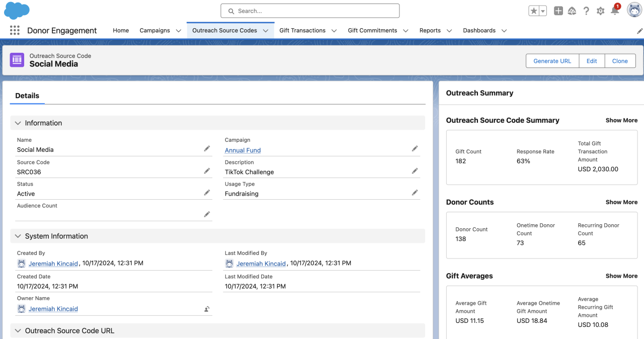The image size is (644, 339).
Task: Open the Dashboards tab
Action: tap(479, 30)
